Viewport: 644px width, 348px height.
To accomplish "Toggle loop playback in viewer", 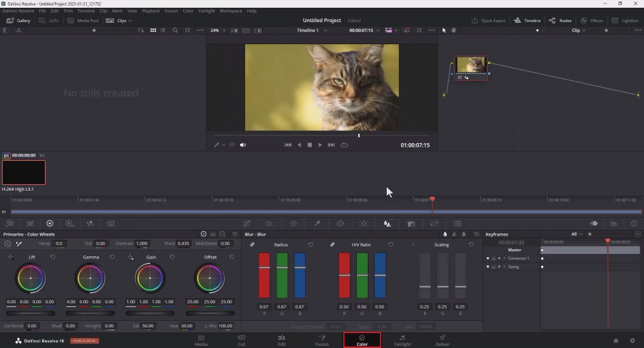I will (x=344, y=145).
